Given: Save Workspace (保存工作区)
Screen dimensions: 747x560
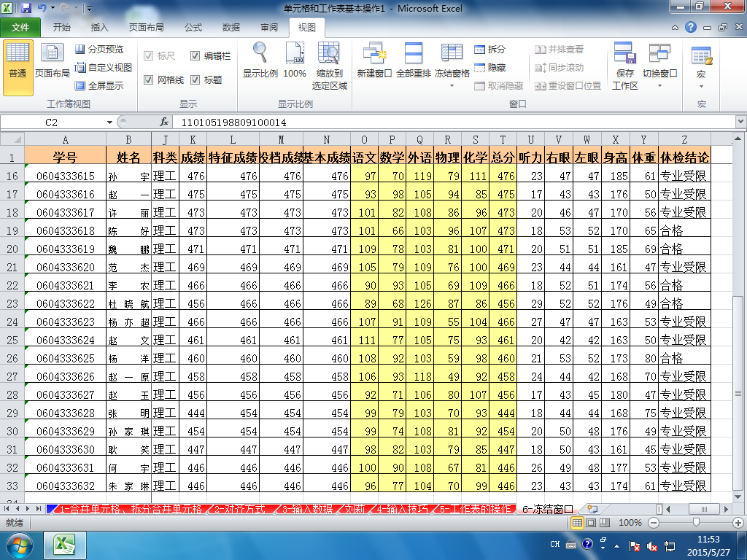Looking at the screenshot, I should click(x=625, y=66).
